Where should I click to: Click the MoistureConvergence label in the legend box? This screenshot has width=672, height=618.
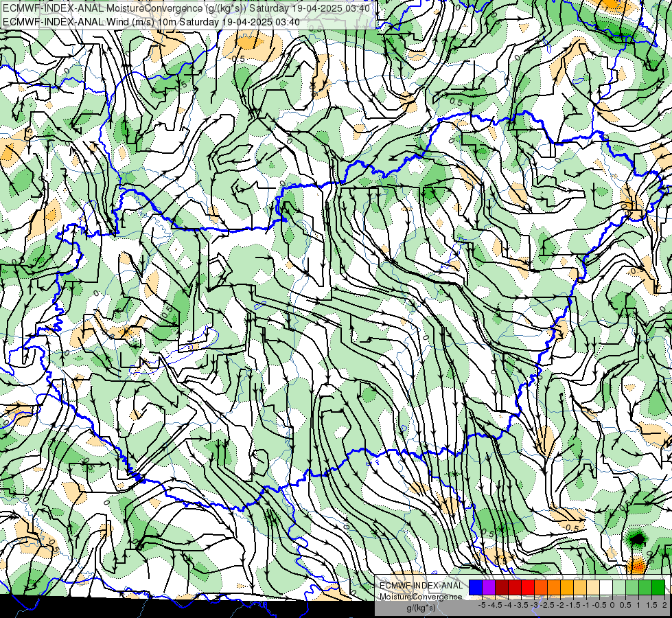click(421, 597)
